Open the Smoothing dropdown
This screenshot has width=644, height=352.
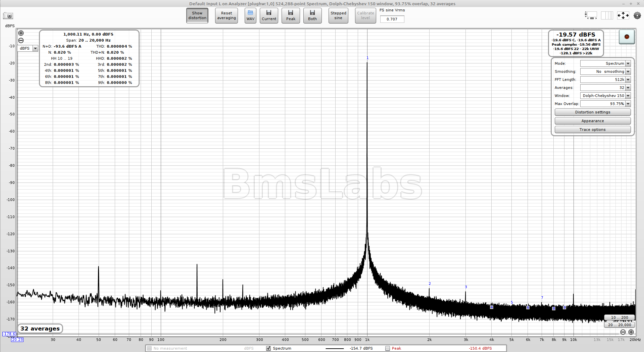coord(605,71)
